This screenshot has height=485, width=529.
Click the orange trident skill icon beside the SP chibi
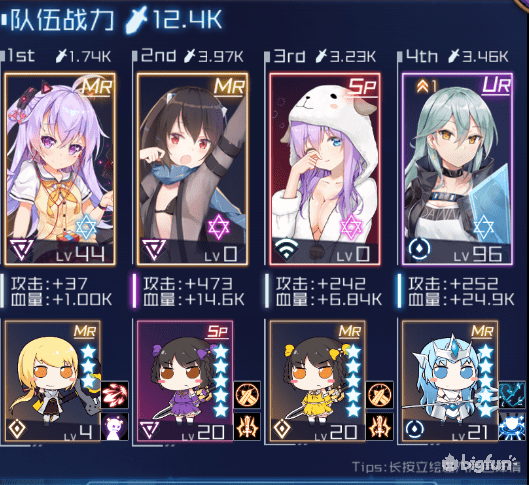click(x=247, y=427)
